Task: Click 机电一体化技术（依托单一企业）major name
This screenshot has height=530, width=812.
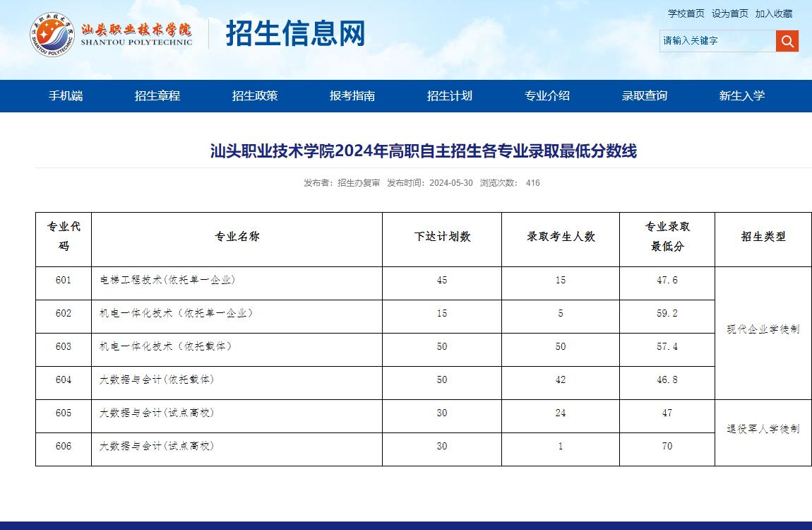Action: (176, 314)
